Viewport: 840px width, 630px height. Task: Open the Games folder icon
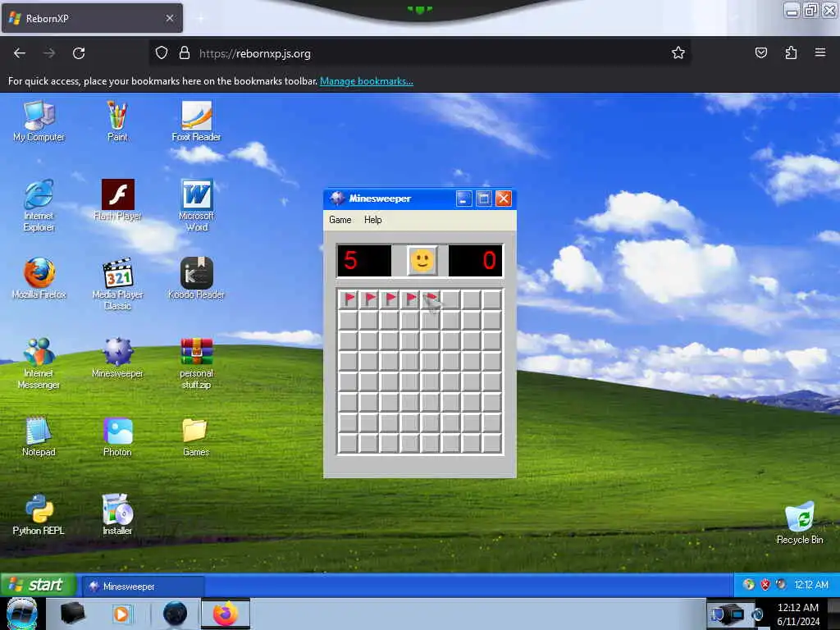pyautogui.click(x=196, y=436)
